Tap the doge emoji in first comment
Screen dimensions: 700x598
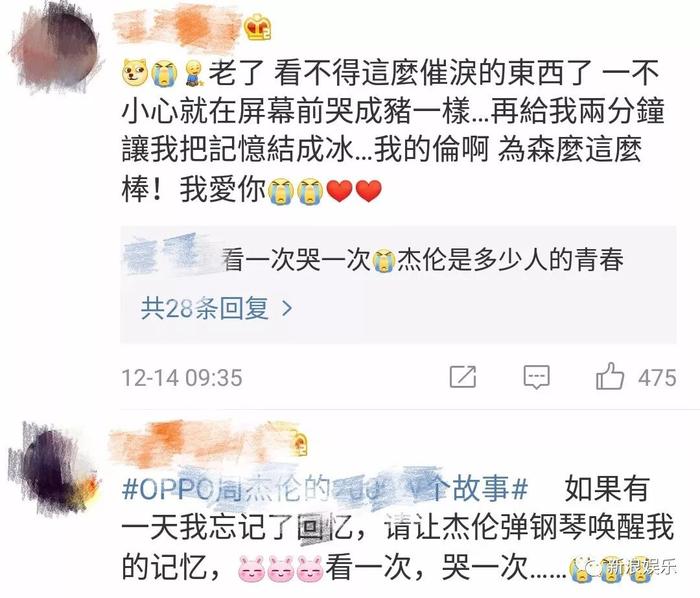coord(135,72)
